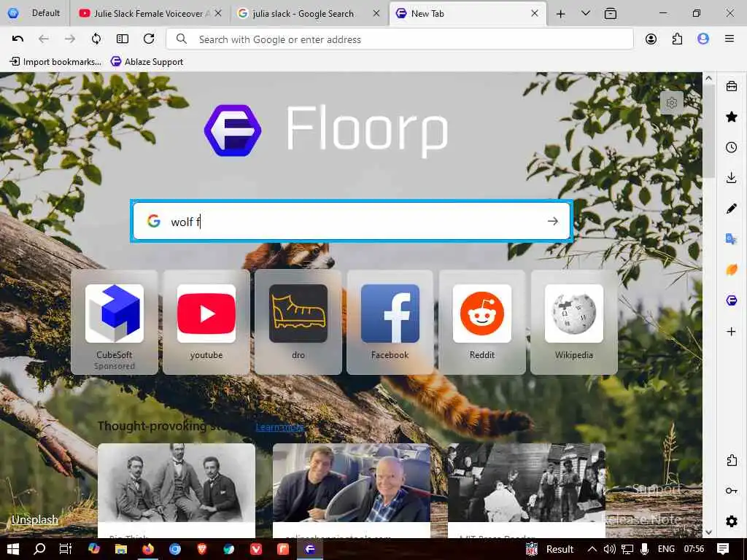Open the hamburger application menu
This screenshot has height=560, width=747.
tap(729, 39)
